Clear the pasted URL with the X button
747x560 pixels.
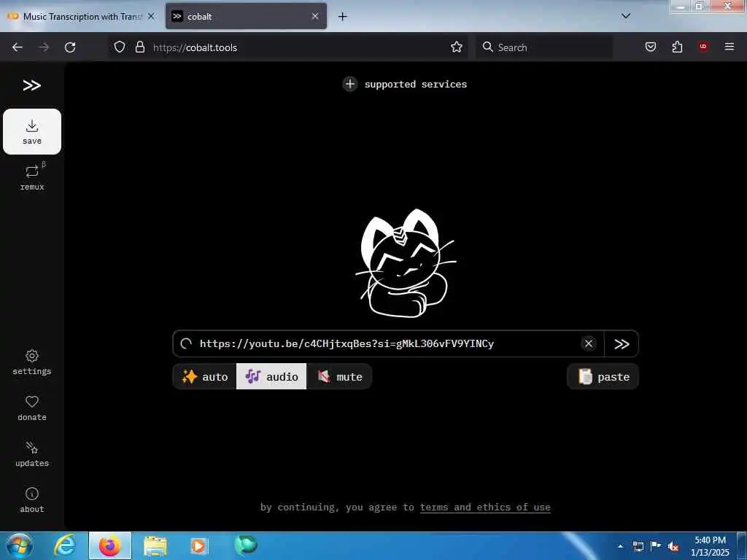589,344
